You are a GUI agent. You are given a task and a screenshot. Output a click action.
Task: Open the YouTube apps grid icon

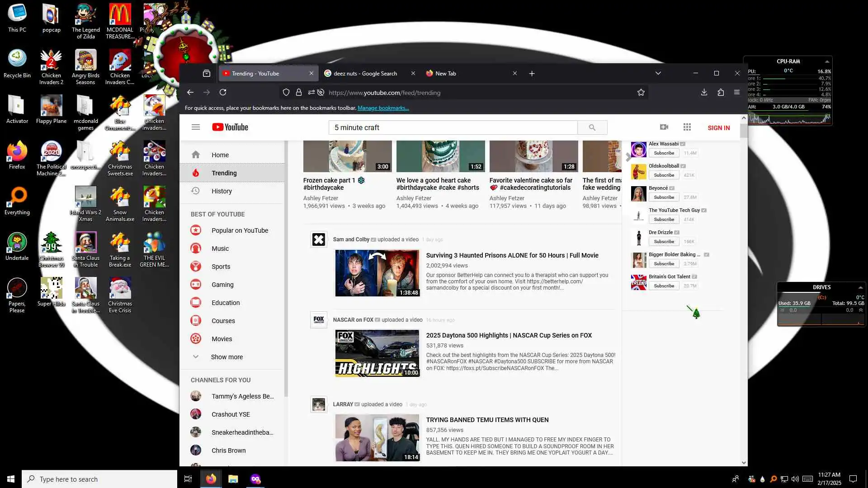(687, 127)
